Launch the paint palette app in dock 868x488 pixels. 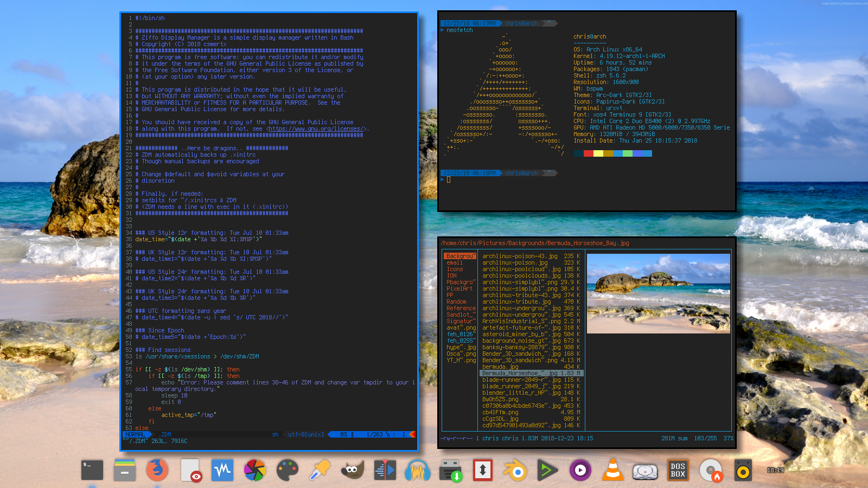(x=288, y=470)
